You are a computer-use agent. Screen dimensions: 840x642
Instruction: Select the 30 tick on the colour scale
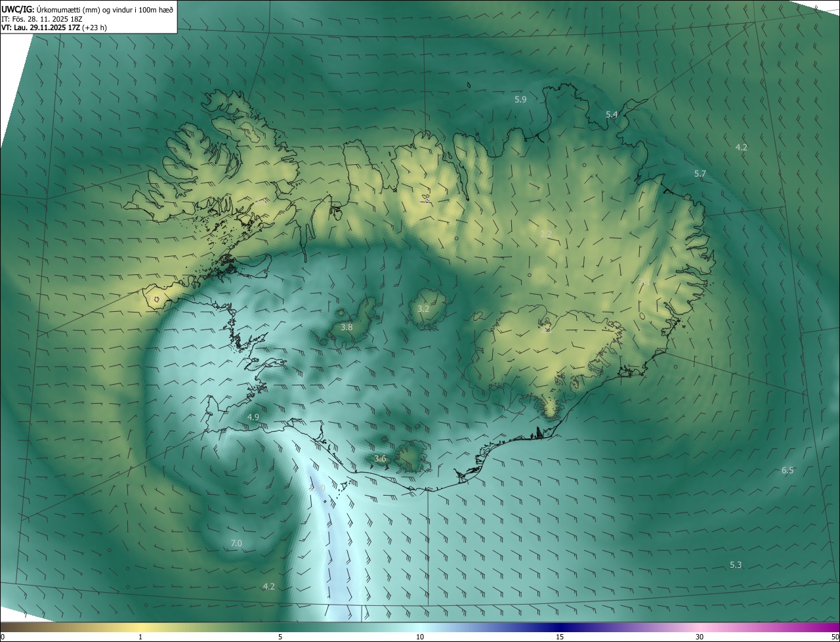click(700, 637)
